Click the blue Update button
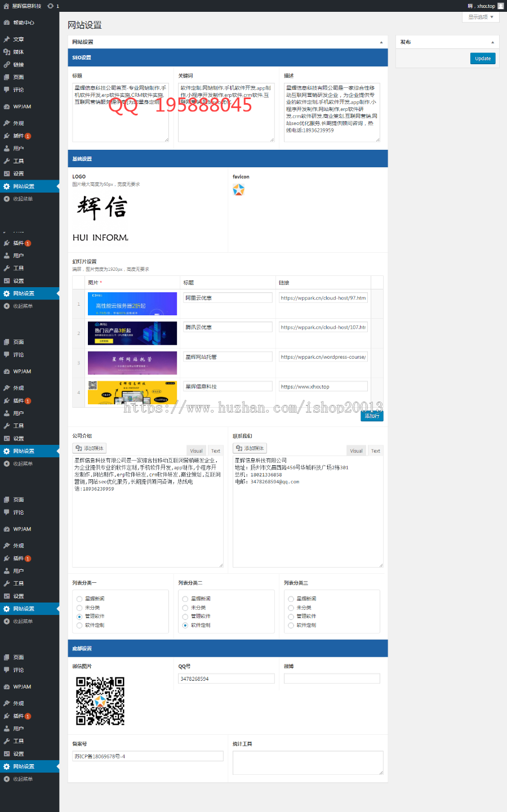 [483, 59]
